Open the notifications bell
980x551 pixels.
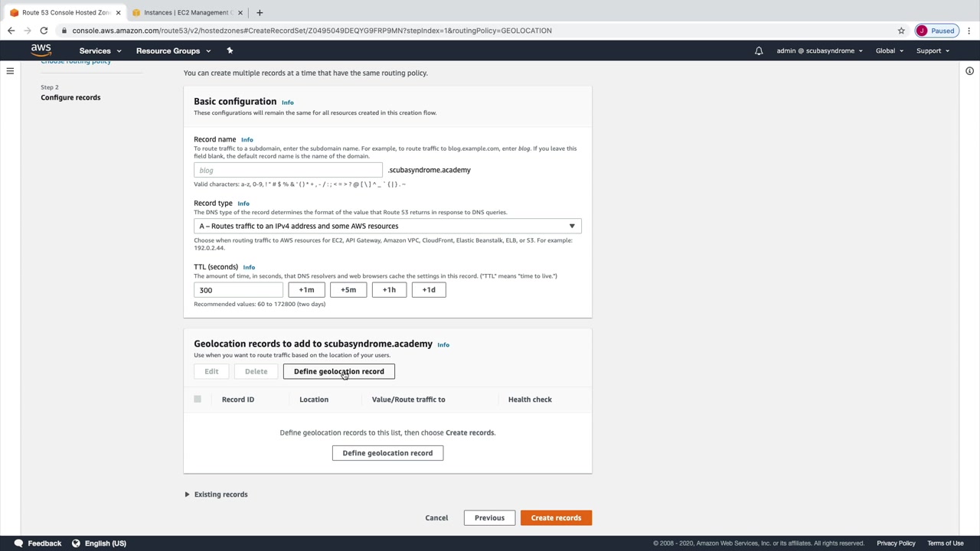click(759, 51)
